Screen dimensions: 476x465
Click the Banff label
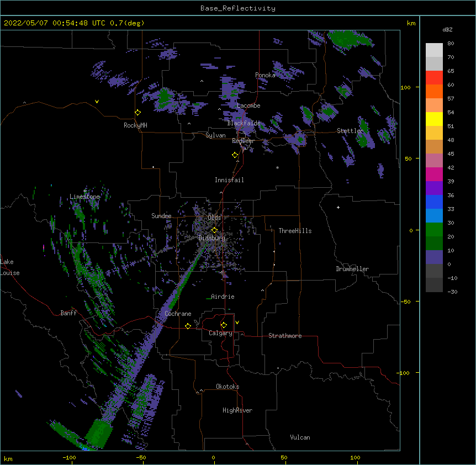pyautogui.click(x=68, y=313)
